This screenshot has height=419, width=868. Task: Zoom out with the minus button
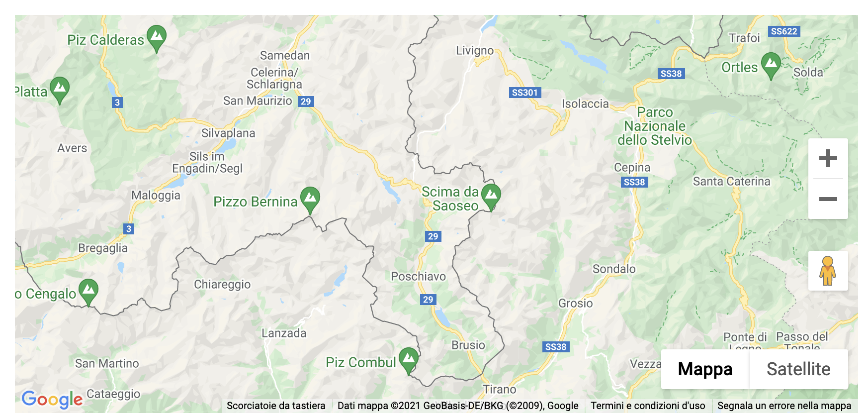point(828,199)
